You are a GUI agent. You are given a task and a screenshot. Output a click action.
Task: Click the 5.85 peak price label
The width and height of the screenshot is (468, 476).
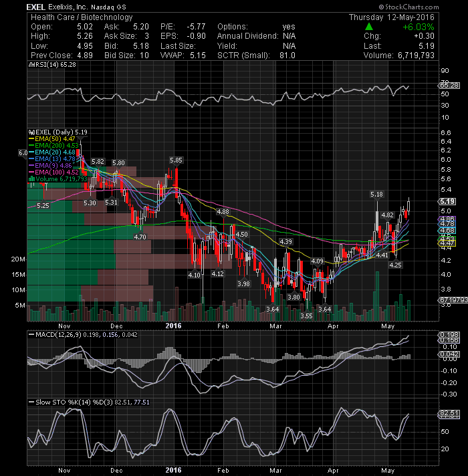click(176, 160)
